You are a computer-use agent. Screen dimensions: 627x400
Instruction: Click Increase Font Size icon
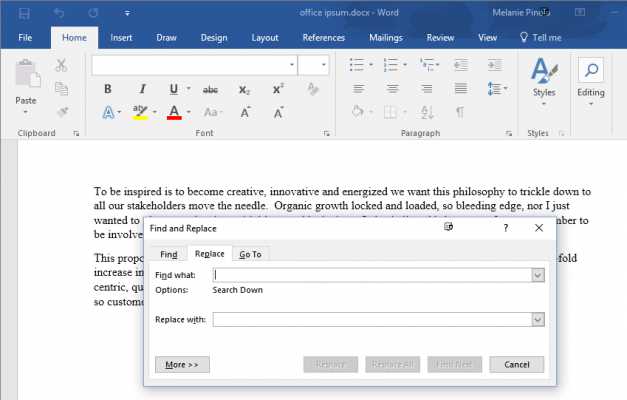coord(245,112)
